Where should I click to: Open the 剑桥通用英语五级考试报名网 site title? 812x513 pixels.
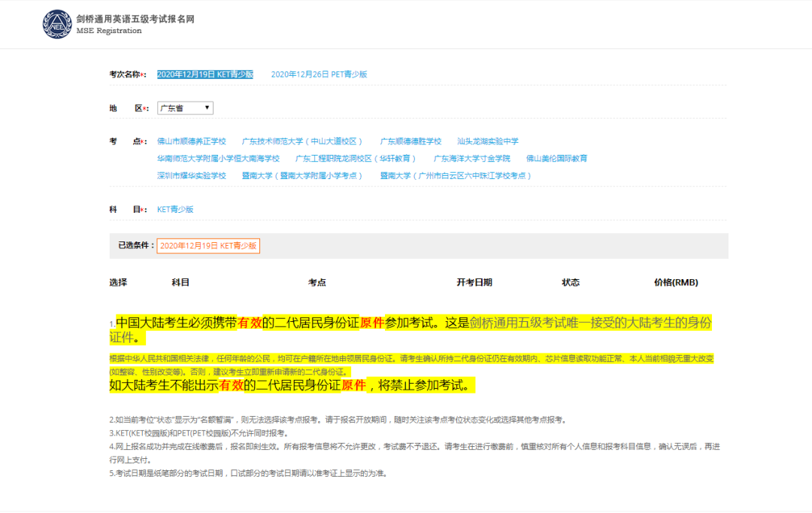coord(135,19)
